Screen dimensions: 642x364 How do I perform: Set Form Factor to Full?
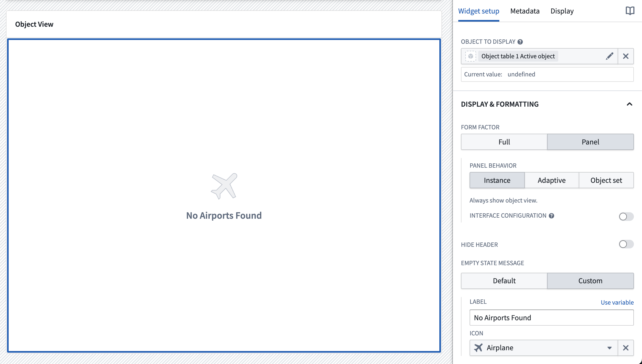[x=504, y=142]
